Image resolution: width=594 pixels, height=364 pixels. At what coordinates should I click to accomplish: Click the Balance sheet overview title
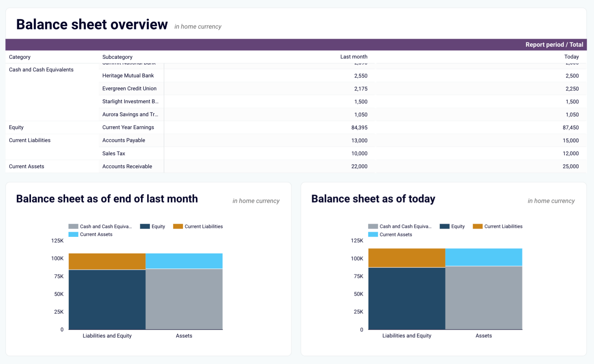tap(92, 24)
